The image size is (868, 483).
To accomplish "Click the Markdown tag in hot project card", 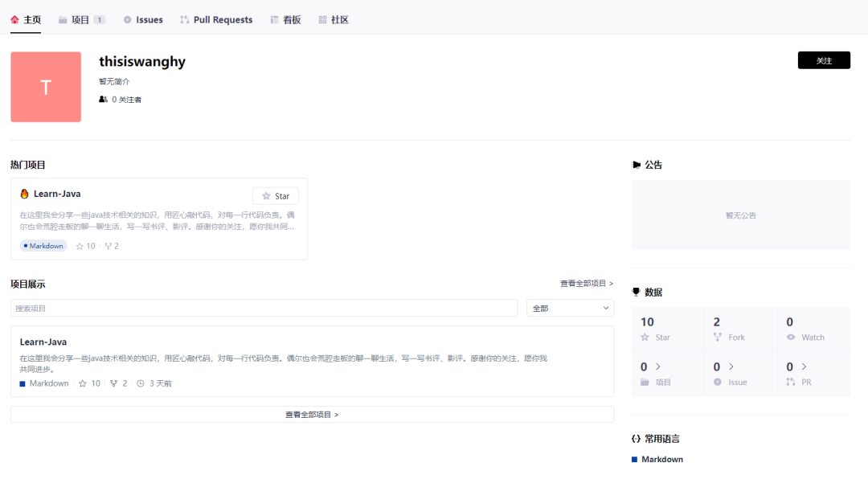I will [43, 246].
